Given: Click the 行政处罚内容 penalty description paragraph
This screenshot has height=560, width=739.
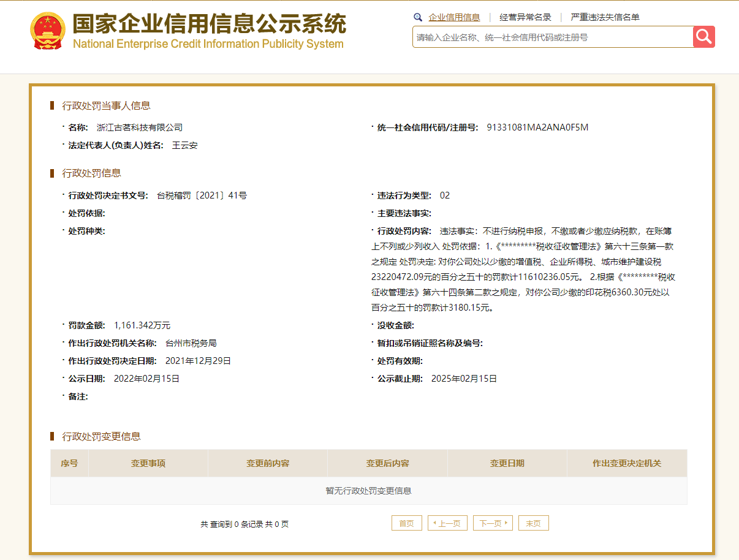Looking at the screenshot, I should pos(525,269).
